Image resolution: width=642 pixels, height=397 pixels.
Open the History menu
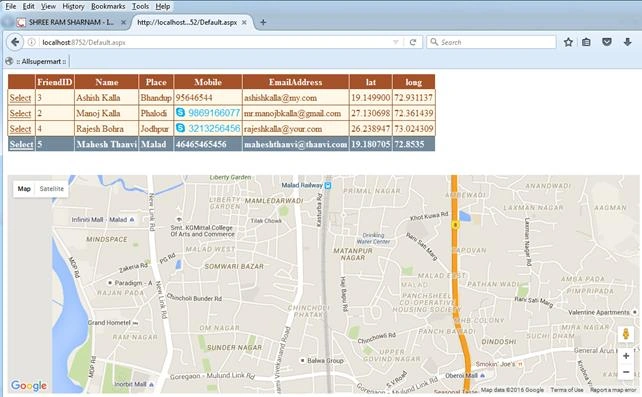73,6
